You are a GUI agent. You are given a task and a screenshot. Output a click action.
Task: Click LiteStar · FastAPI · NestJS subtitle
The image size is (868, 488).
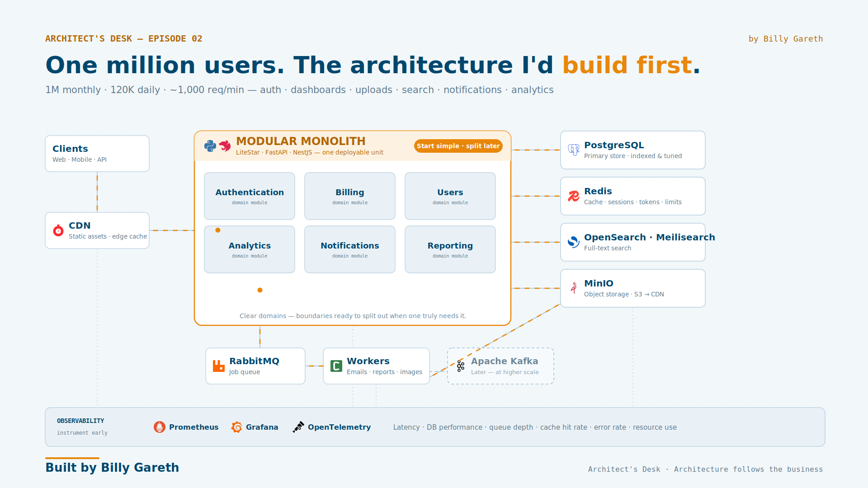(x=310, y=152)
